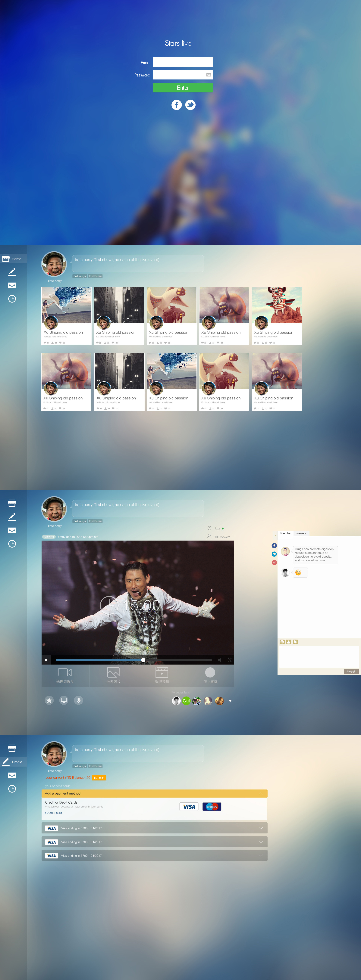The height and width of the screenshot is (980, 361).
Task: Click the pencil icon in the home screen sidebar
Action: (12, 272)
